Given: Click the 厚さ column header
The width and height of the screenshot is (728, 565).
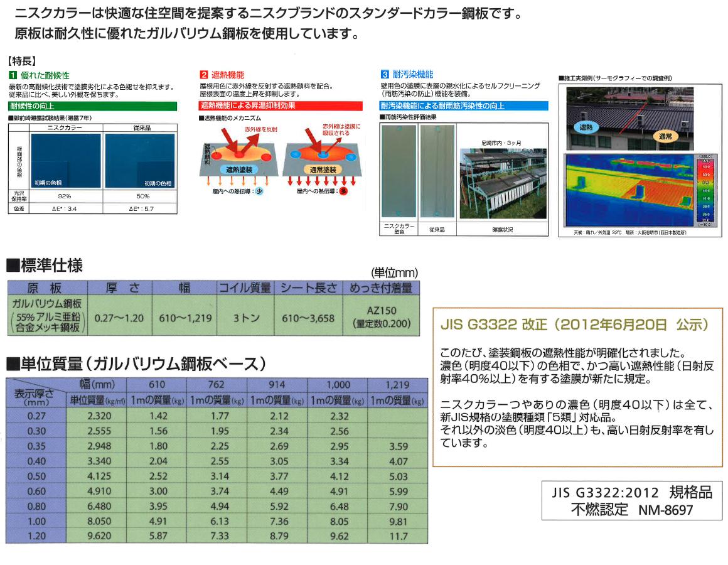Looking at the screenshot, I should (120, 288).
